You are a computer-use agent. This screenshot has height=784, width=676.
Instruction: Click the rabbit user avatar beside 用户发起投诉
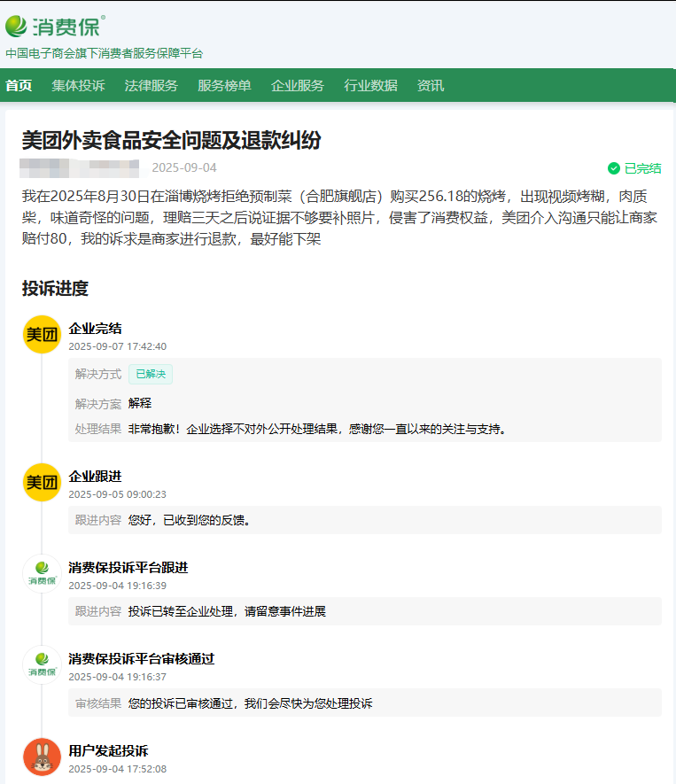click(42, 757)
